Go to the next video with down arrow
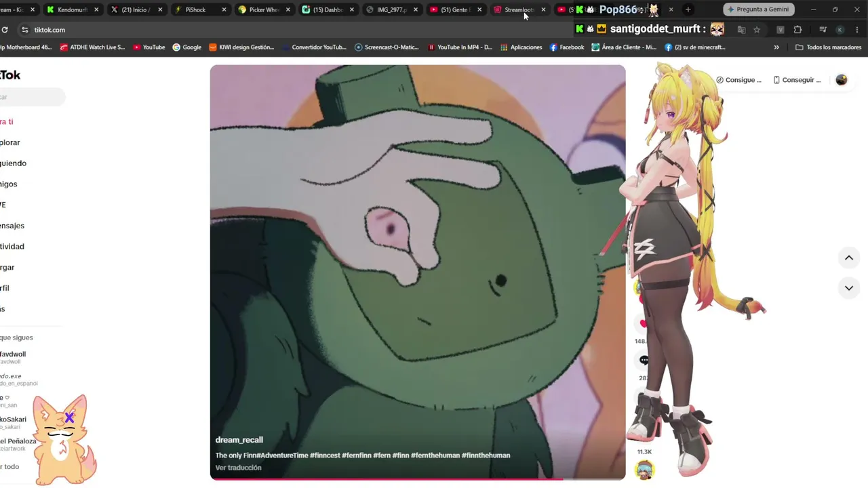 tap(848, 288)
